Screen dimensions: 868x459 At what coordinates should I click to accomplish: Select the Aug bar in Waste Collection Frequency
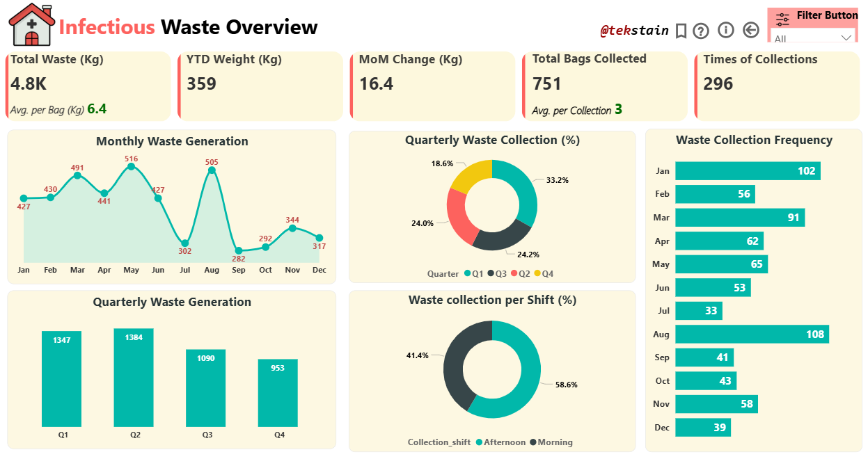752,335
